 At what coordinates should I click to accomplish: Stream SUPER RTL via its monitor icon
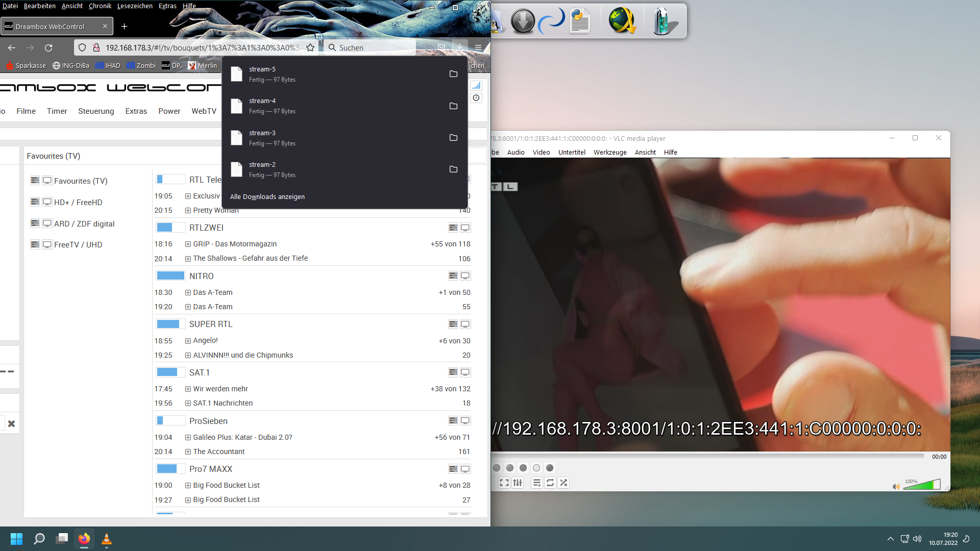click(465, 324)
